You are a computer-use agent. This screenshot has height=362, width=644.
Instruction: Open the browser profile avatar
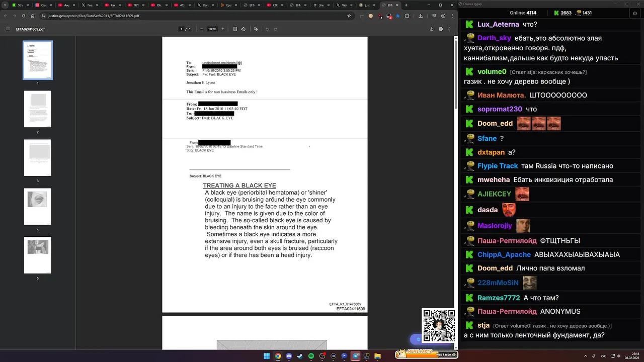coord(443,16)
